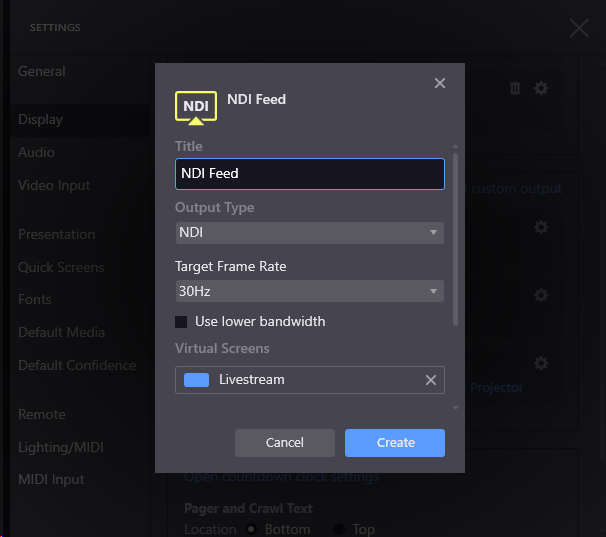Open the Output Type dropdown
Viewport: 606px width, 537px height.
pyautogui.click(x=309, y=233)
